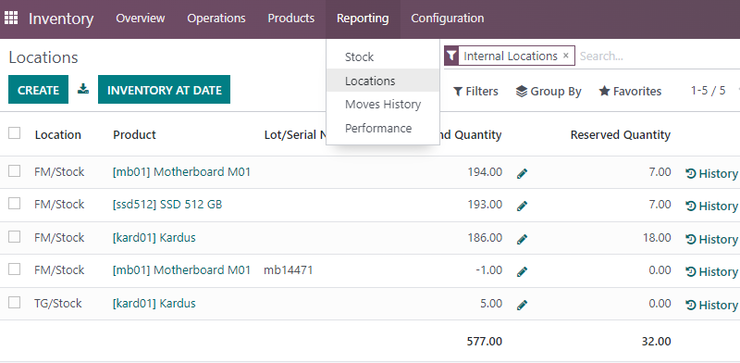Click the download export icon
Viewport: 740px width, 363px height.
pos(83,89)
